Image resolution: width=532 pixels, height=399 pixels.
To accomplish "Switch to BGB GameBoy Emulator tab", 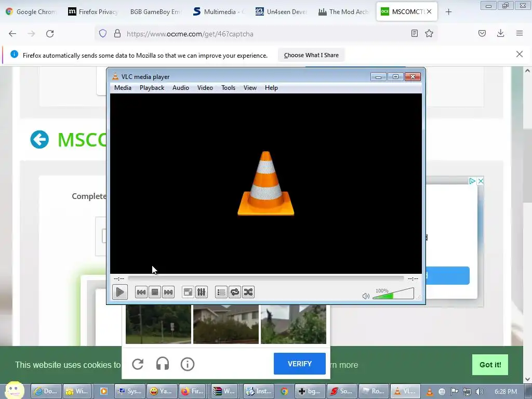I will tap(155, 12).
